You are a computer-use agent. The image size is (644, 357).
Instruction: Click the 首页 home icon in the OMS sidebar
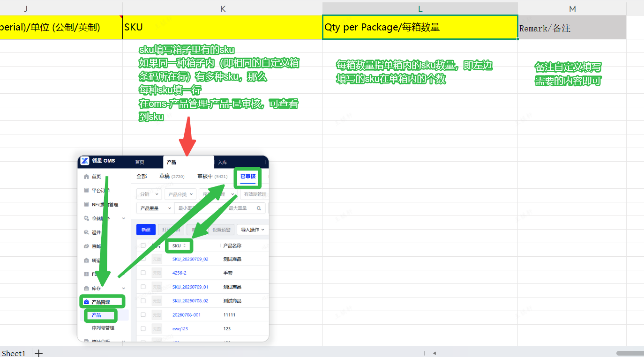pyautogui.click(x=86, y=177)
